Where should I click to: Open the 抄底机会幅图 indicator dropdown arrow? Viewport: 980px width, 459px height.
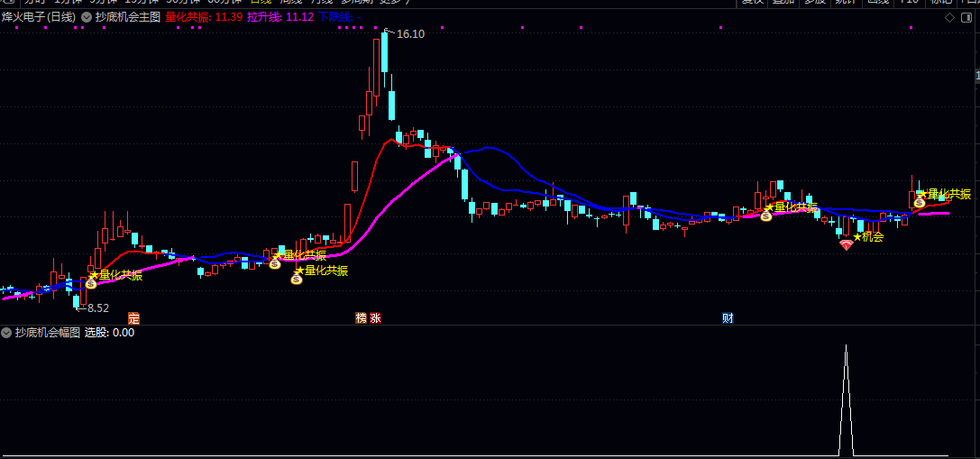click(x=7, y=333)
